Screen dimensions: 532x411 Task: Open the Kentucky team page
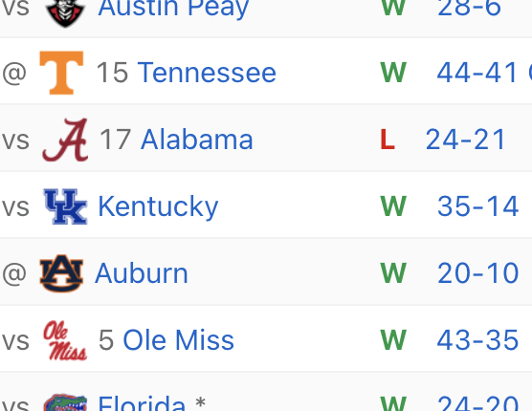coord(158,206)
